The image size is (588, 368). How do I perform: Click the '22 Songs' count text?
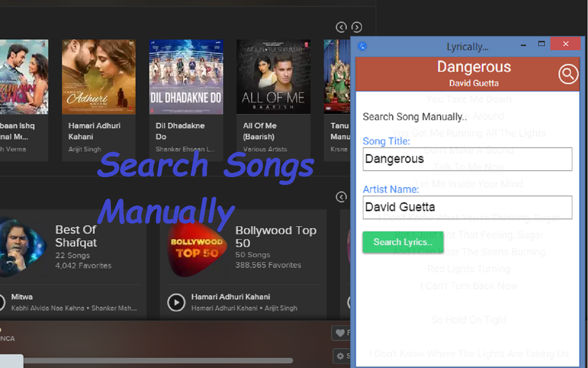point(73,255)
